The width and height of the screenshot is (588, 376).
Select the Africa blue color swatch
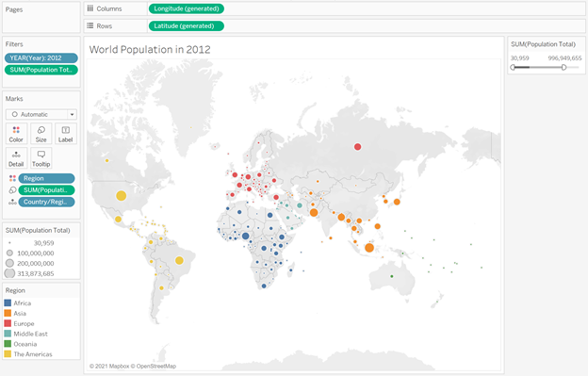click(8, 302)
